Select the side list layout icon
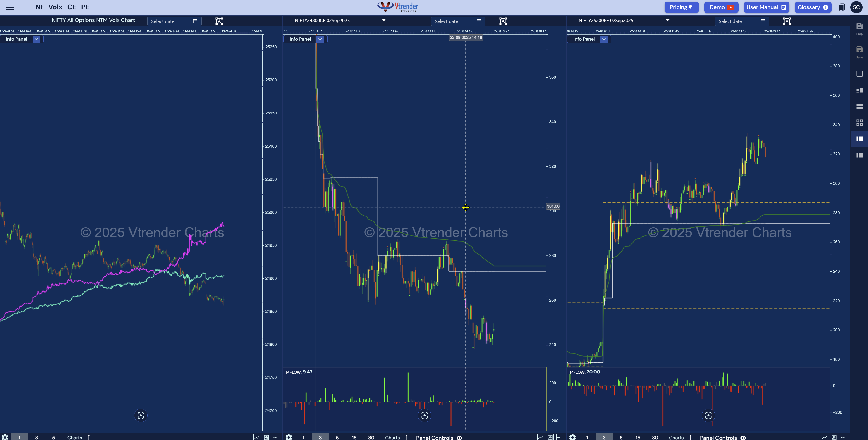 tap(859, 90)
